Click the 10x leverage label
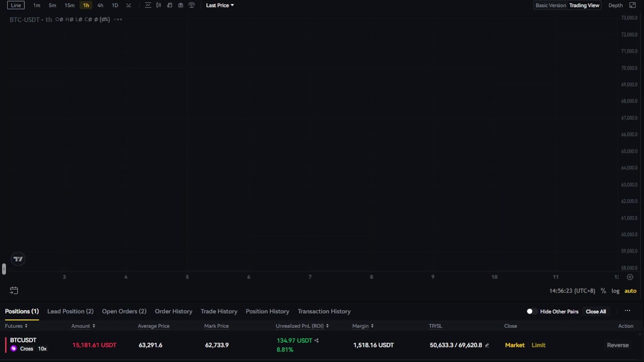644x362 pixels. [42, 348]
